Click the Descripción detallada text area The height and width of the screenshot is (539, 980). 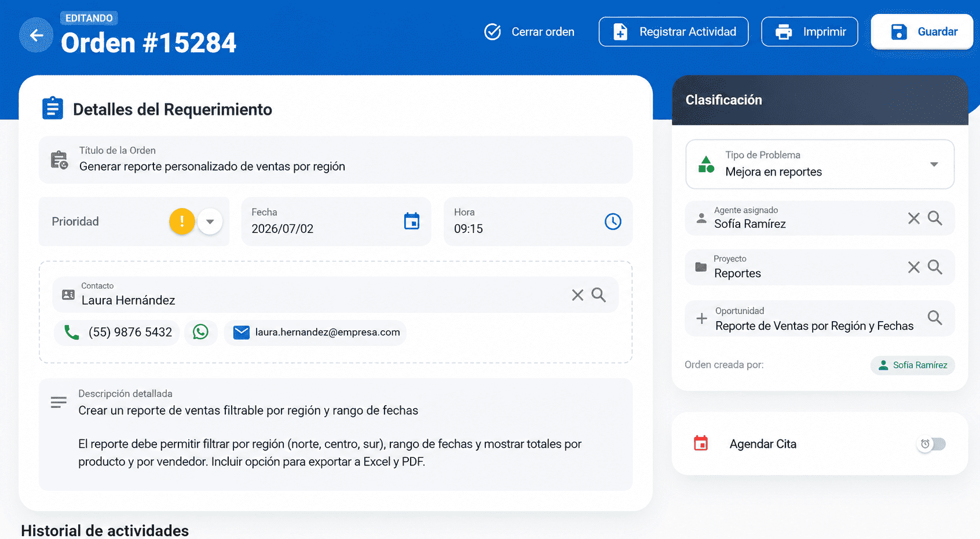335,435
